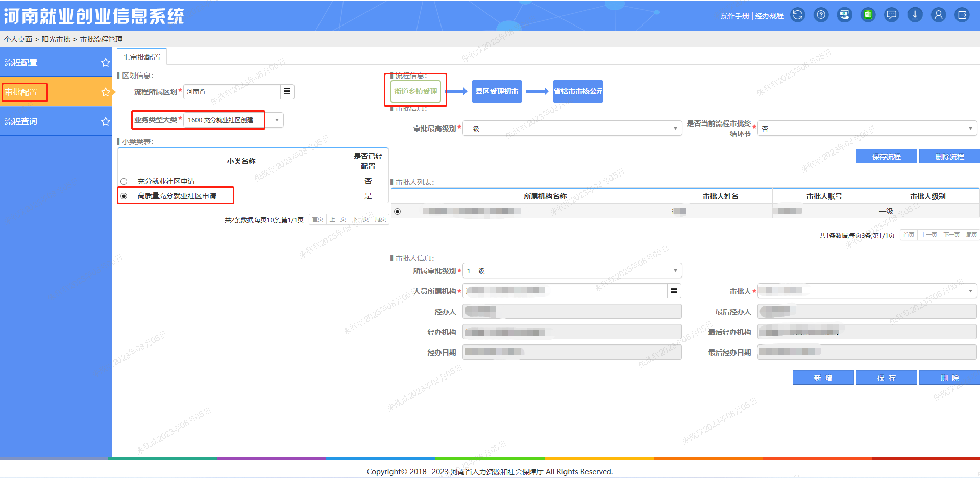Open the 操作手册 link in header
Viewport: 980px width, 478px height.
pos(734,16)
